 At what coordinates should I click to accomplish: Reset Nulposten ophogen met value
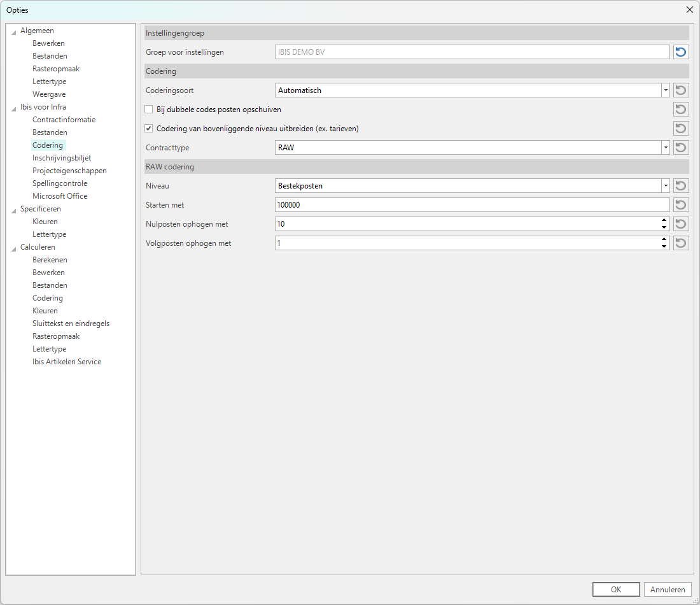681,224
